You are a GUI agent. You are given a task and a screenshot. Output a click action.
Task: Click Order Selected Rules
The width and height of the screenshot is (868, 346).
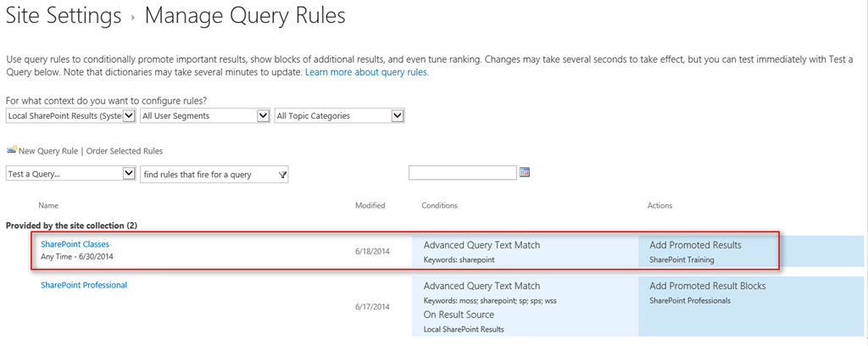(125, 151)
